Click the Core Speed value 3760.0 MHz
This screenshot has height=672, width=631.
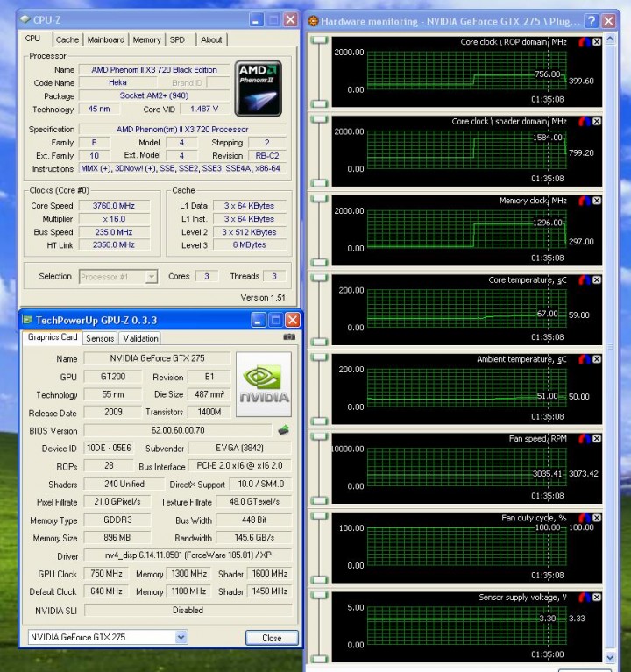[x=114, y=206]
